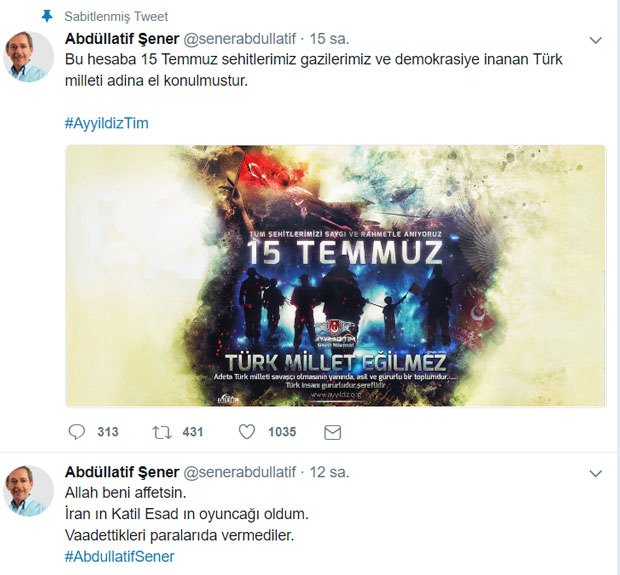Click the reply speech bubble icon
The height and width of the screenshot is (575, 620).
coord(77,432)
